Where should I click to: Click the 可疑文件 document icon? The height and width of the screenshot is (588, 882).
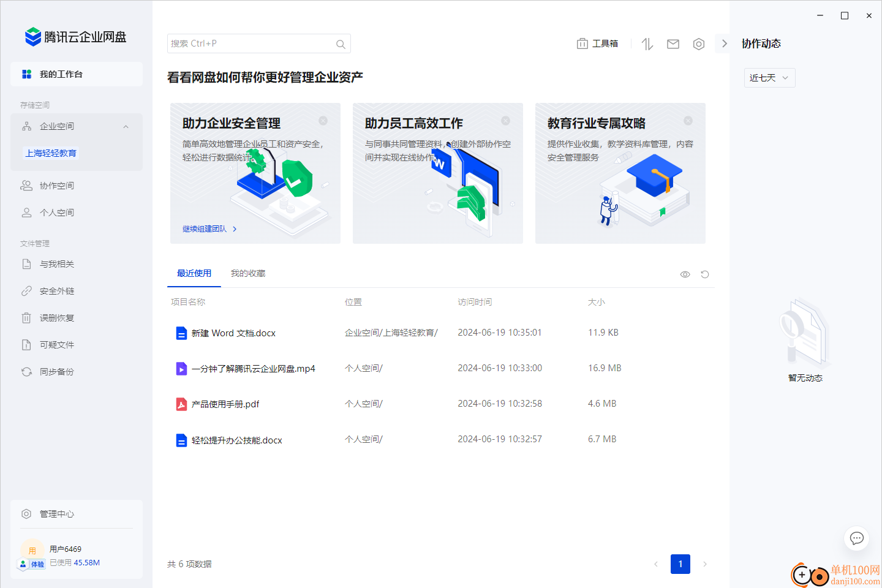tap(26, 345)
